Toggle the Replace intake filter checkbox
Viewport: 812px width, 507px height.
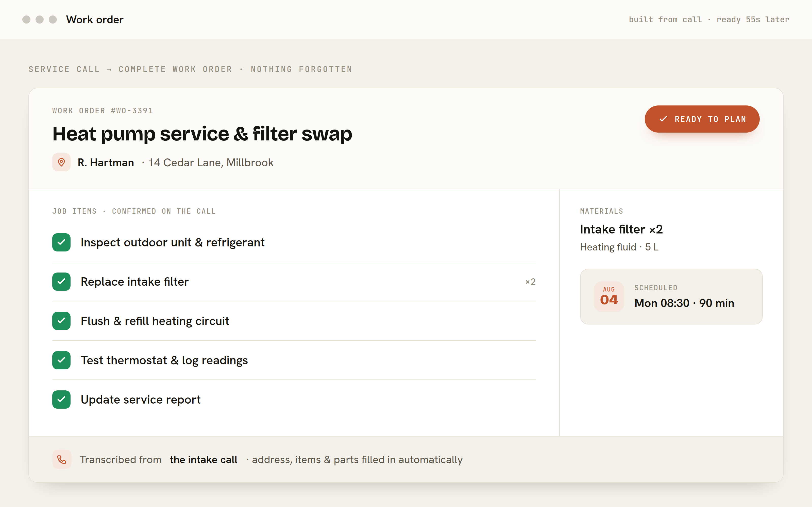(61, 282)
